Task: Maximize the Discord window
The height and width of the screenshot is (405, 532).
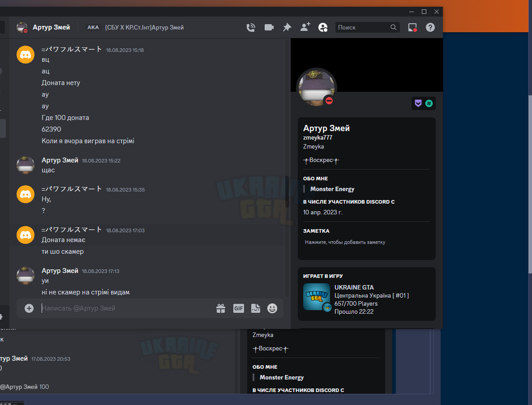Action: (x=424, y=12)
